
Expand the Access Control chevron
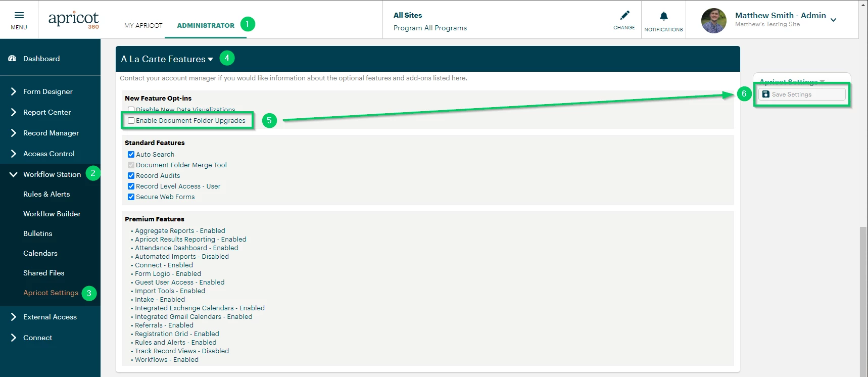pos(14,154)
